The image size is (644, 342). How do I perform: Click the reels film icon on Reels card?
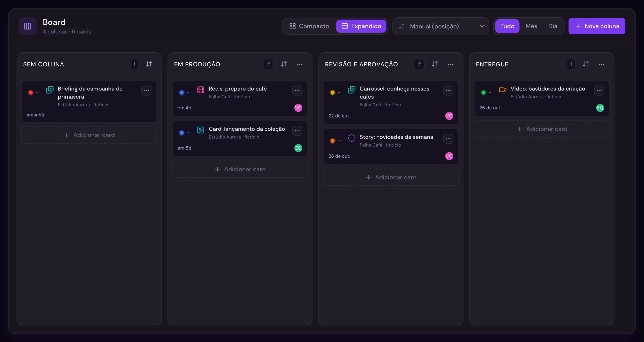pyautogui.click(x=201, y=90)
